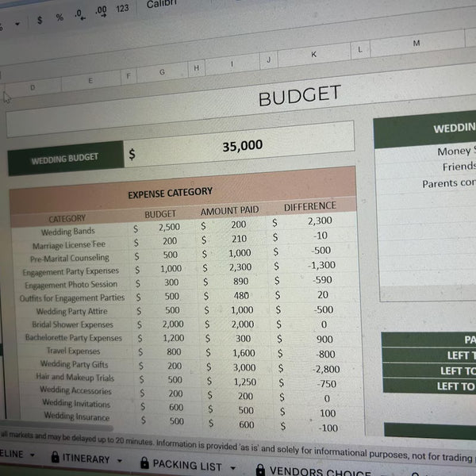Open the 123 more formats menu

[122, 8]
